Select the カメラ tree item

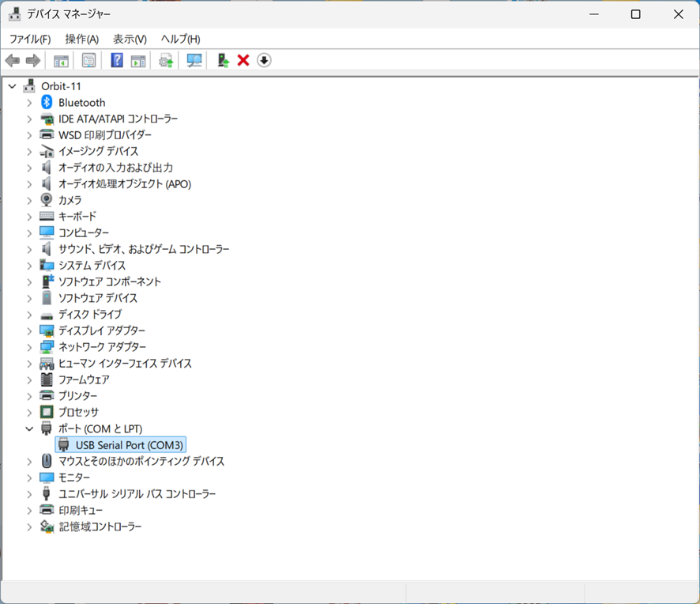(70, 200)
